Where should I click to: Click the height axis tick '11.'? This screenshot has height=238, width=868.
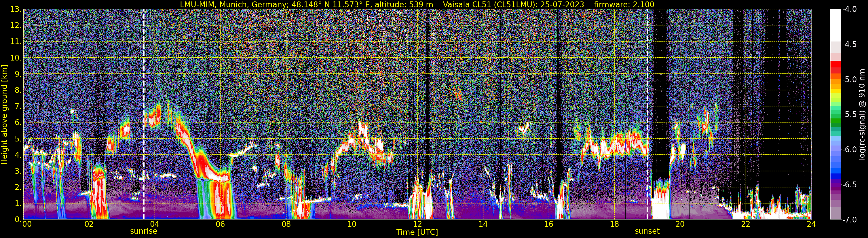(x=16, y=42)
